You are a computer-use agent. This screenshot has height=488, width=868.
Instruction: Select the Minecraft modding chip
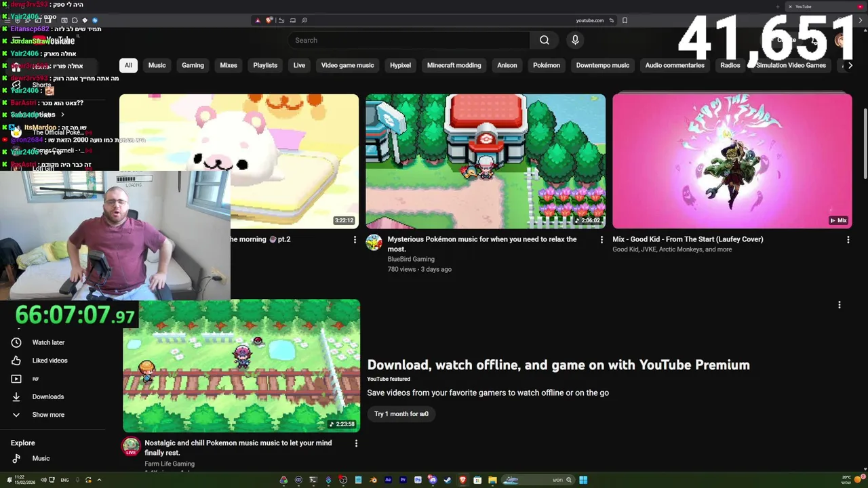[x=454, y=65]
